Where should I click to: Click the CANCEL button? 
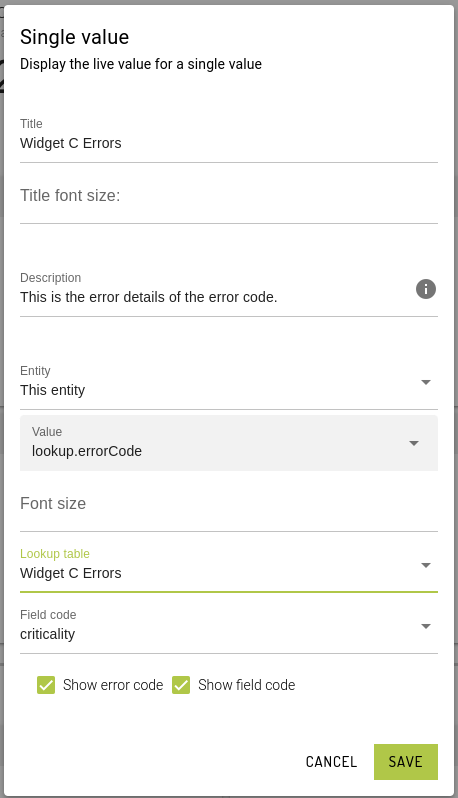(331, 762)
